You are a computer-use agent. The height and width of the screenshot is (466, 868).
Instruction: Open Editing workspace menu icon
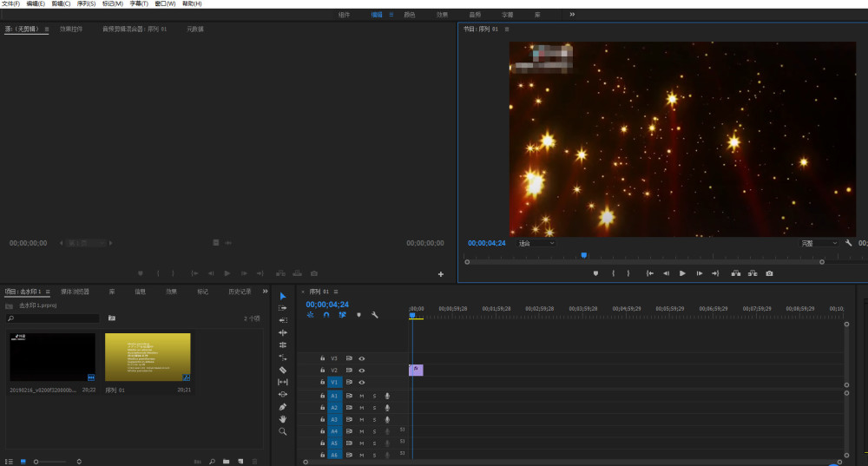point(391,15)
